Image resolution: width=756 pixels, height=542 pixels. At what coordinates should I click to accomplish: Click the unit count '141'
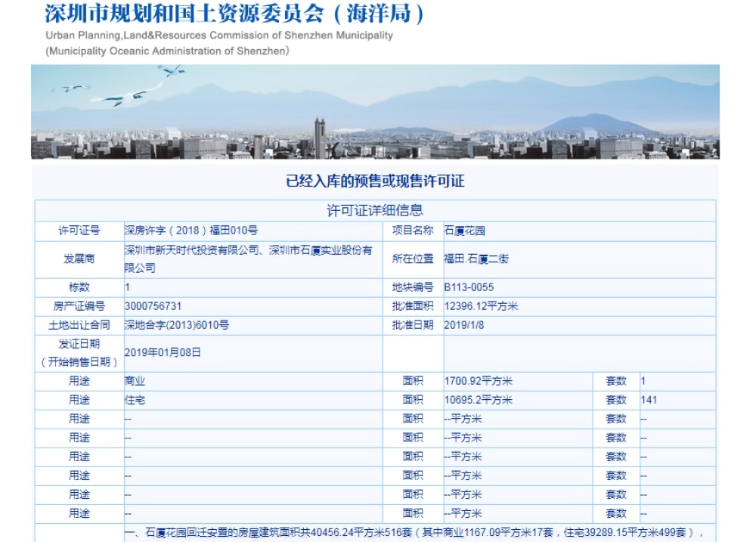coord(649,400)
